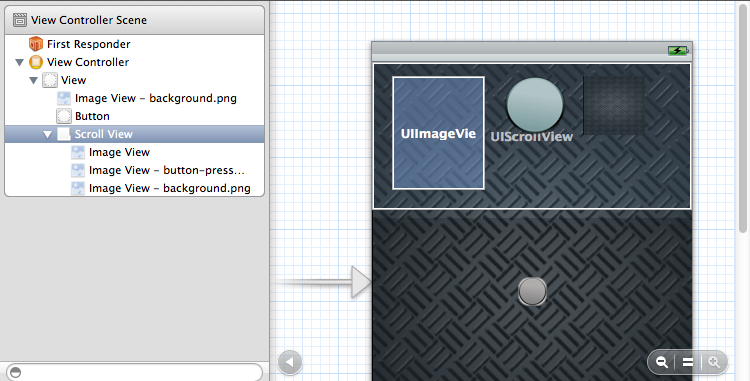The height and width of the screenshot is (381, 750).
Task: Select the Scroll View row
Action: pos(134,134)
